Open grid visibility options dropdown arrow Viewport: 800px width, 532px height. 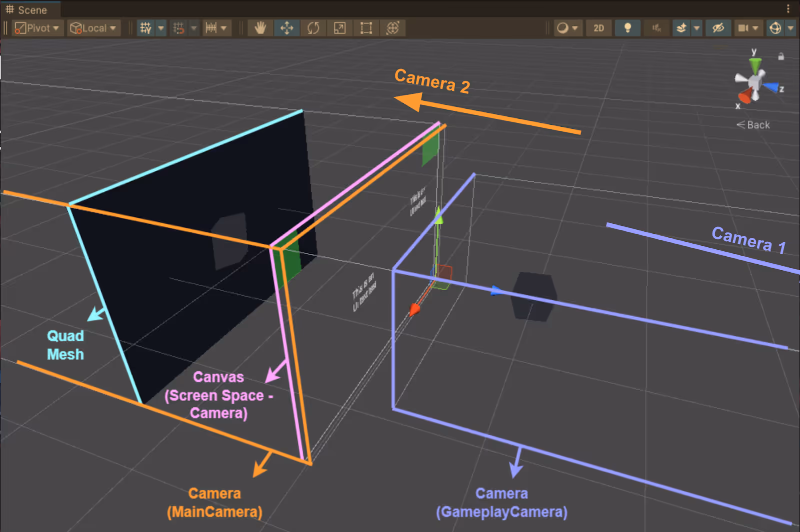[x=161, y=28]
